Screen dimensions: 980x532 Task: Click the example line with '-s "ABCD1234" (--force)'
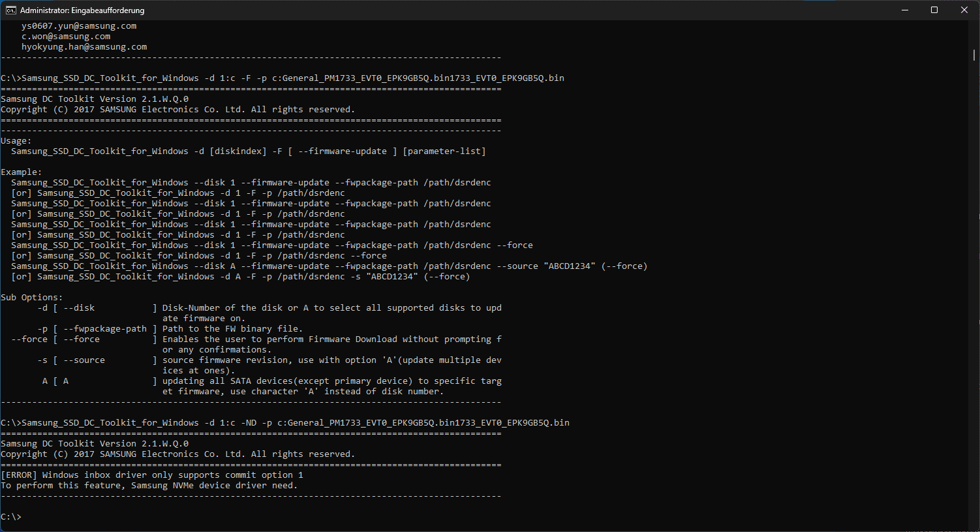click(x=241, y=277)
